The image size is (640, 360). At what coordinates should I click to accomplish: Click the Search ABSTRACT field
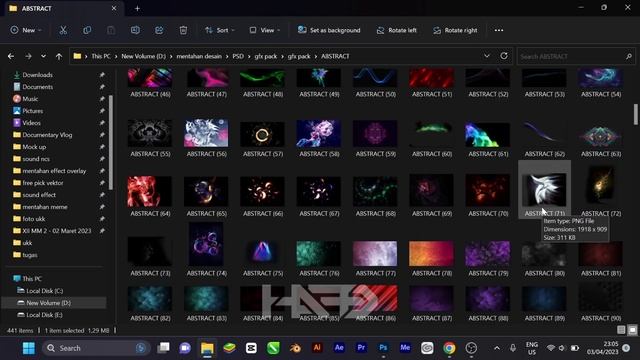576,56
